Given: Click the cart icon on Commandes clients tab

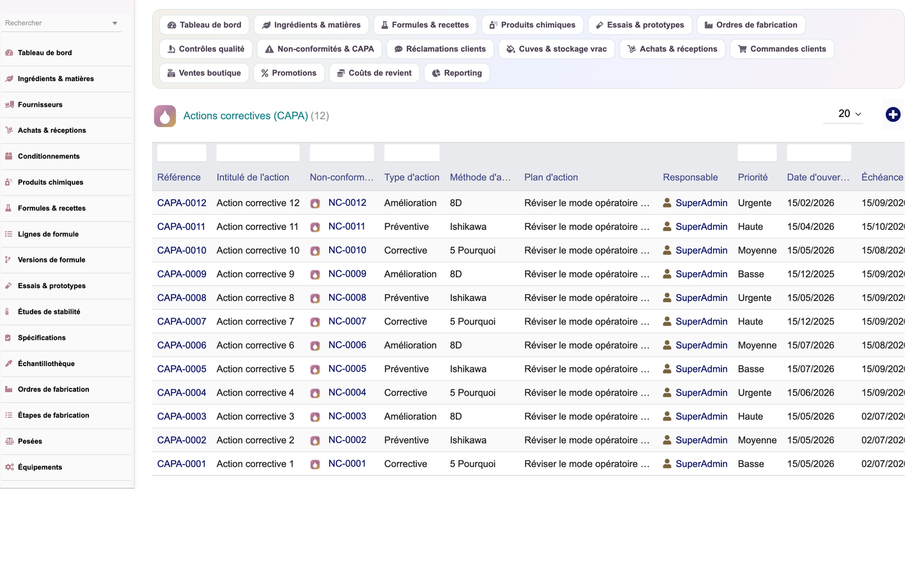Looking at the screenshot, I should (x=742, y=49).
